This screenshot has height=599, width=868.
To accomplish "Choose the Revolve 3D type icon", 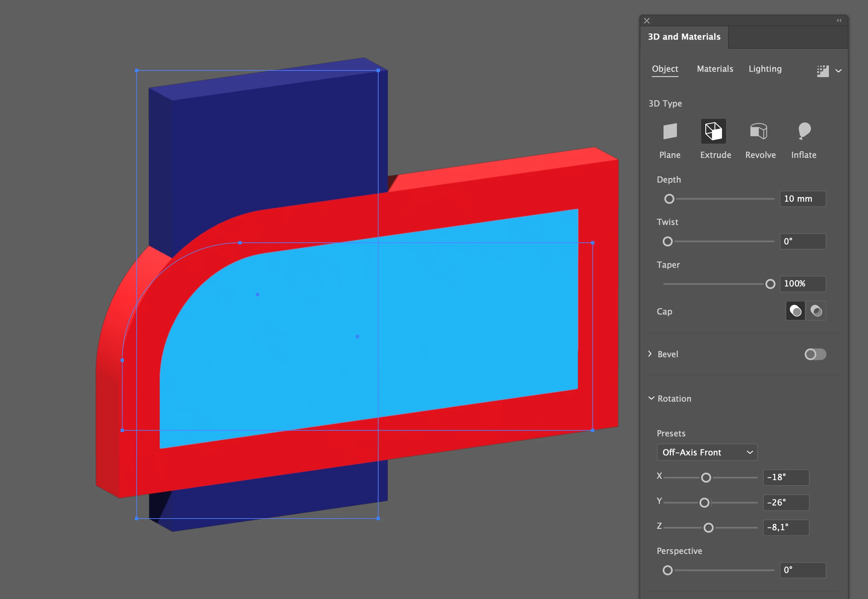I will (758, 132).
